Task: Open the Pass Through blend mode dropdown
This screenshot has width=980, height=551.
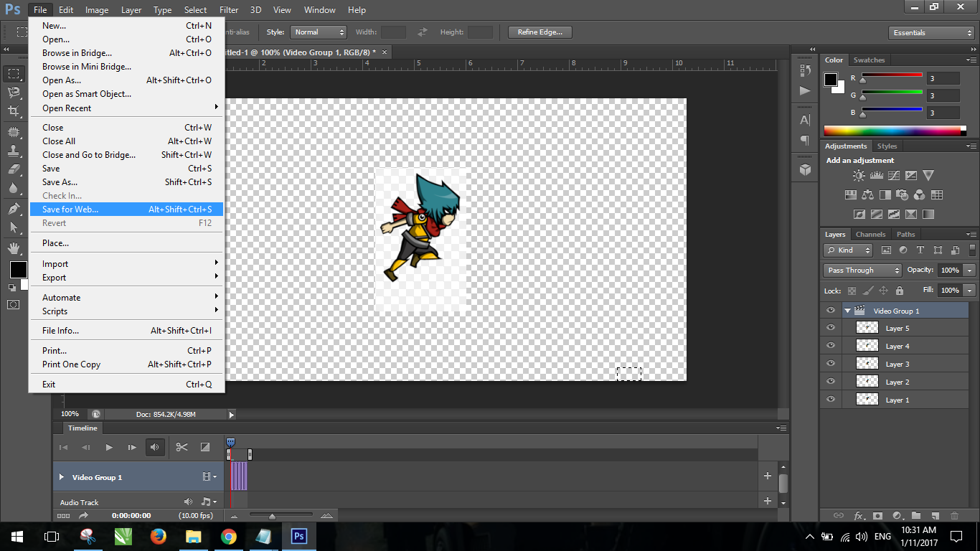Action: tap(862, 270)
